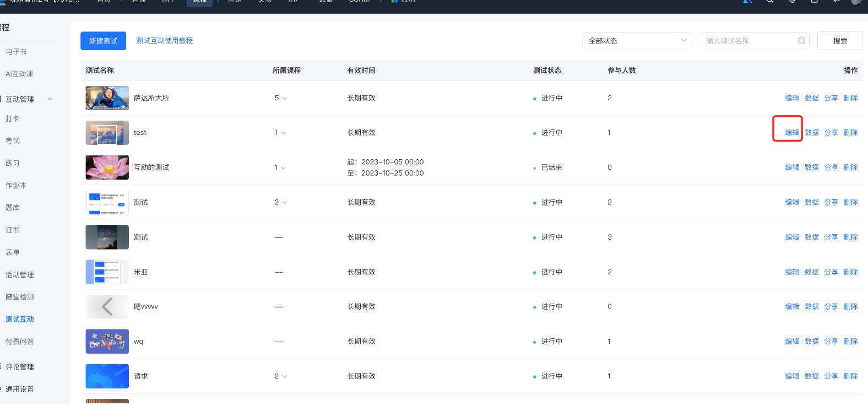
Task: Focus the 输入测试名称 search field
Action: click(755, 41)
